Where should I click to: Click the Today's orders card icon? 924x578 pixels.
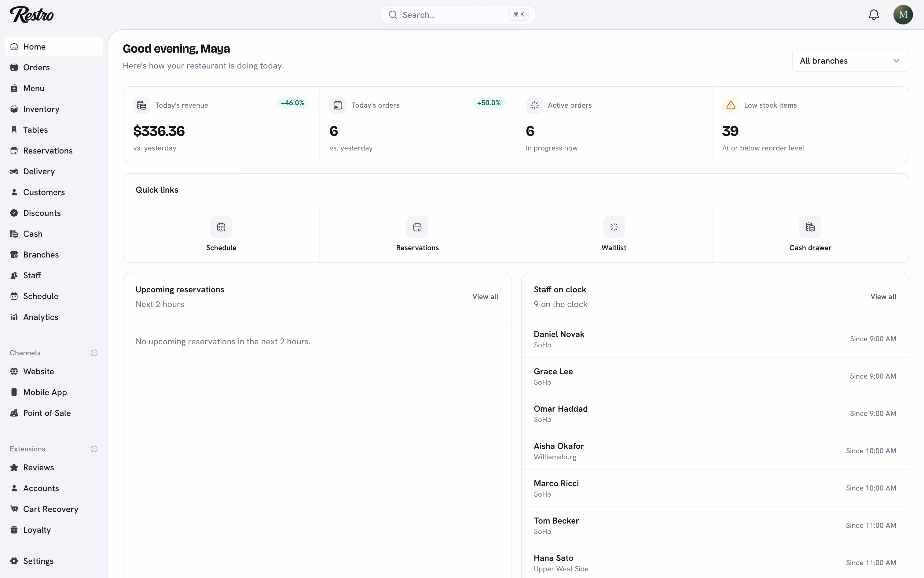pos(338,105)
